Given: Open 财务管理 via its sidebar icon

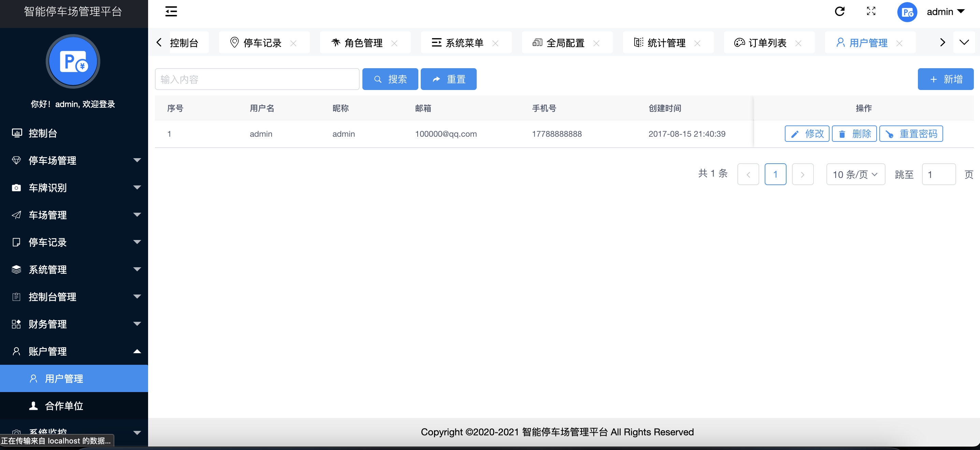Looking at the screenshot, I should click(x=16, y=324).
